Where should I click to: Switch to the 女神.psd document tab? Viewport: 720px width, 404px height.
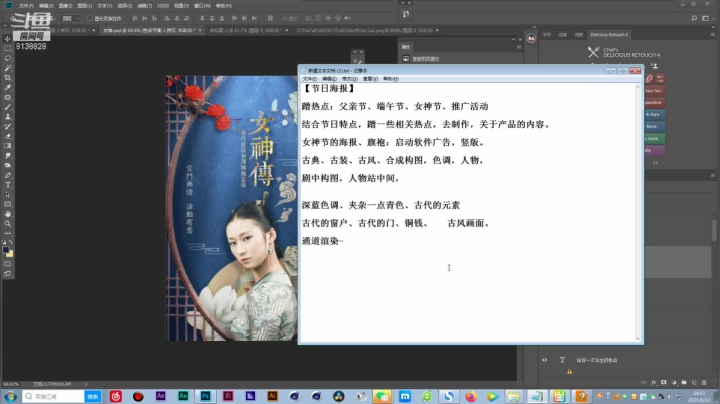(x=149, y=30)
